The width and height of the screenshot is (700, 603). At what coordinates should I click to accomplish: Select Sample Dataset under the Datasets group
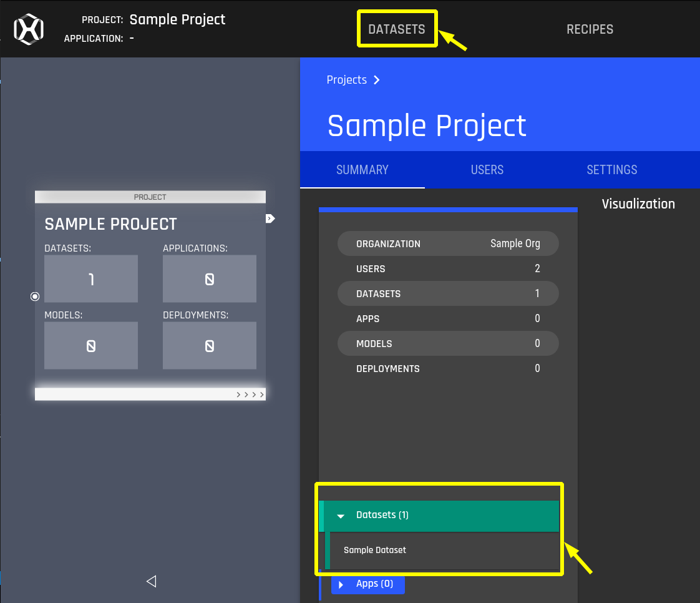click(x=375, y=551)
